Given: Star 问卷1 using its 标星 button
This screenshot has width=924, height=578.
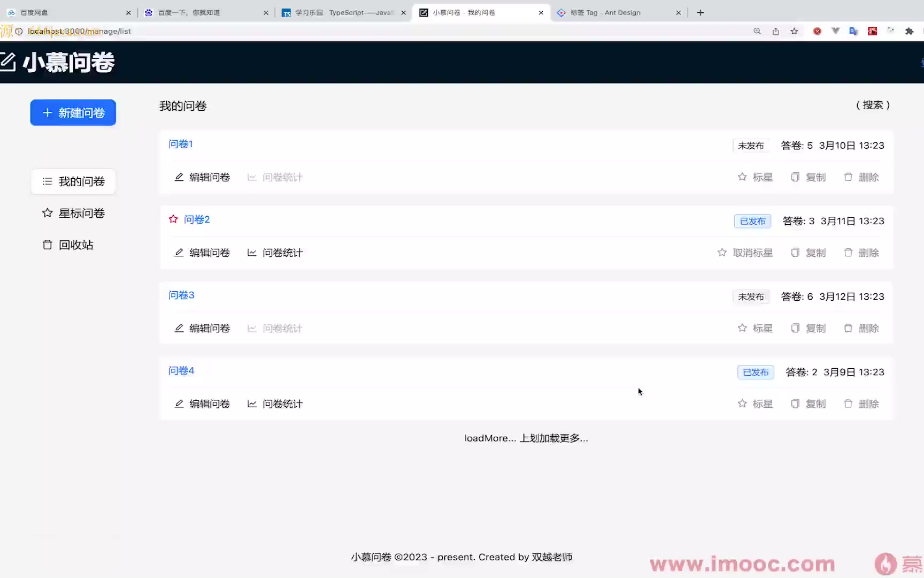Looking at the screenshot, I should click(x=755, y=177).
